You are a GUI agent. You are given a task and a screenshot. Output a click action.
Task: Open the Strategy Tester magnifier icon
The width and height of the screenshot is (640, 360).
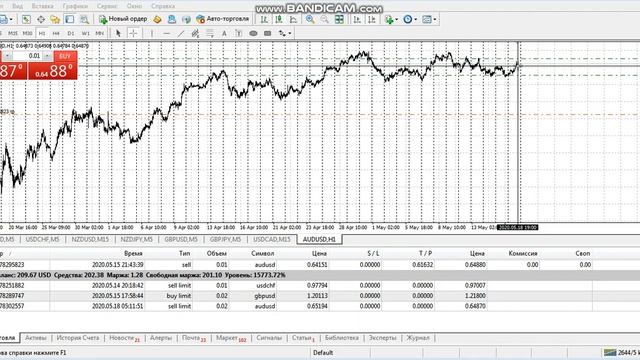tap(84, 19)
